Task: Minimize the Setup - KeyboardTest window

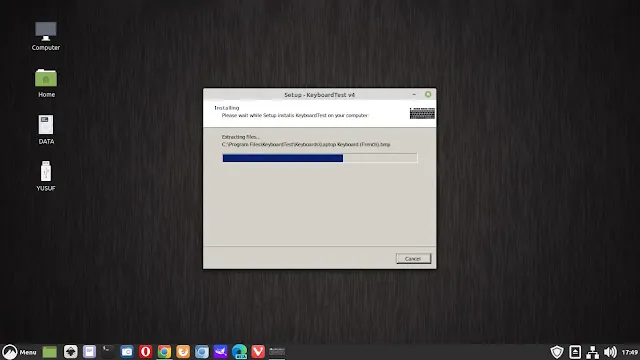Action: click(x=414, y=94)
